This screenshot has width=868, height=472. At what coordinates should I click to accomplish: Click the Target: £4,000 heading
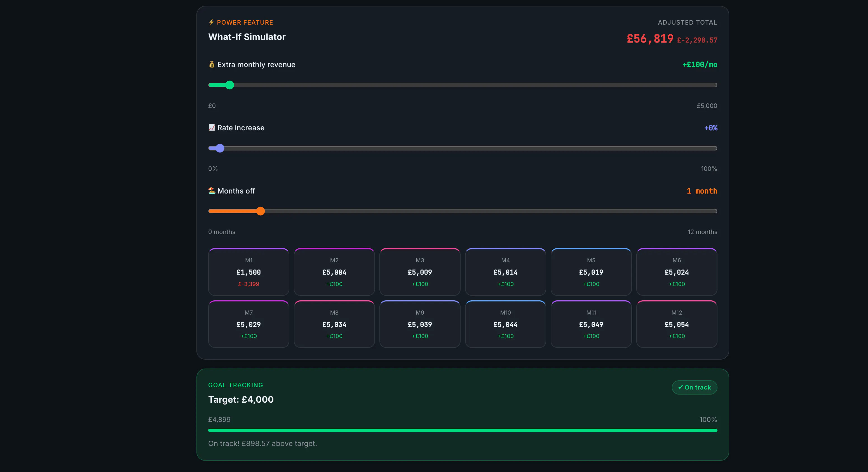pyautogui.click(x=241, y=399)
